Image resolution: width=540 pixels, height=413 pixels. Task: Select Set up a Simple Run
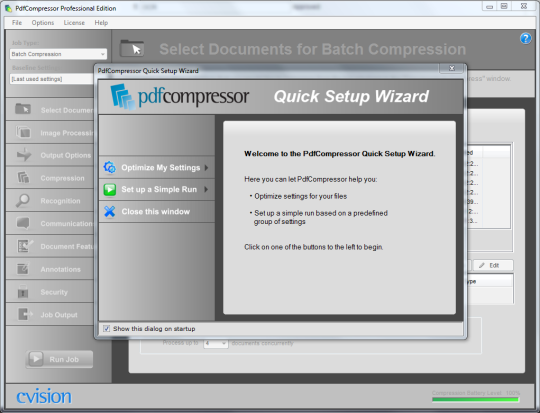(x=157, y=189)
